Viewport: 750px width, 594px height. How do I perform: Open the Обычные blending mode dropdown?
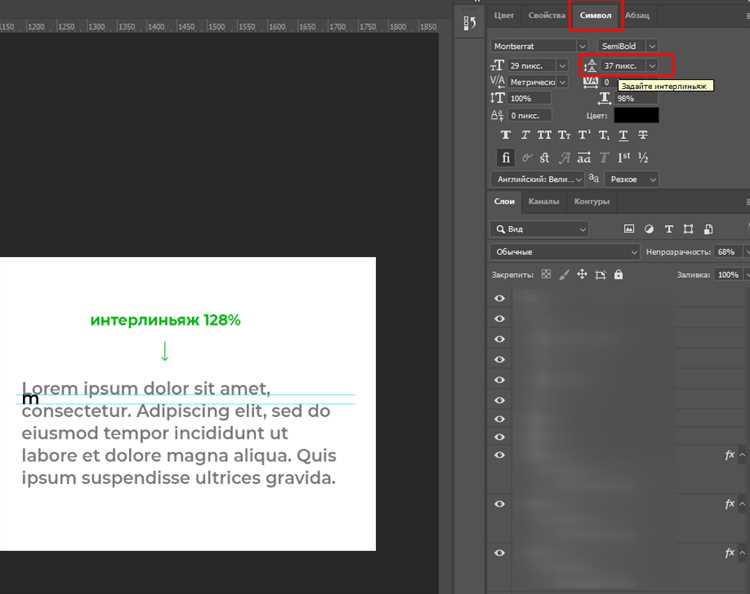tap(565, 252)
